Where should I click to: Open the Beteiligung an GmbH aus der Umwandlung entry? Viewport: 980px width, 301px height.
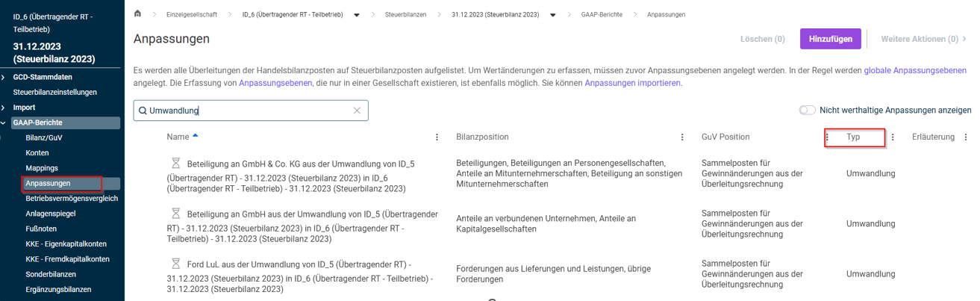tap(302, 226)
